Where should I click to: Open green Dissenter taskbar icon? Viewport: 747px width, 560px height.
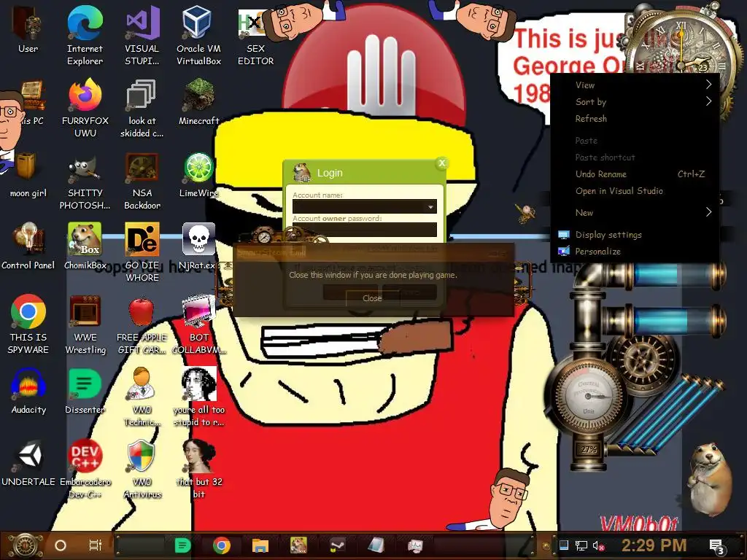[x=182, y=545]
